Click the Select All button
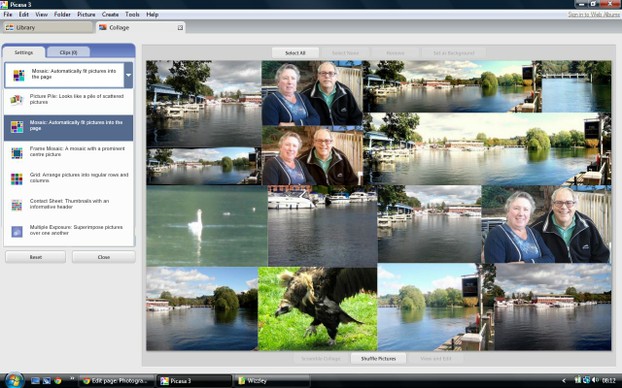This screenshot has width=622, height=388. click(x=295, y=53)
